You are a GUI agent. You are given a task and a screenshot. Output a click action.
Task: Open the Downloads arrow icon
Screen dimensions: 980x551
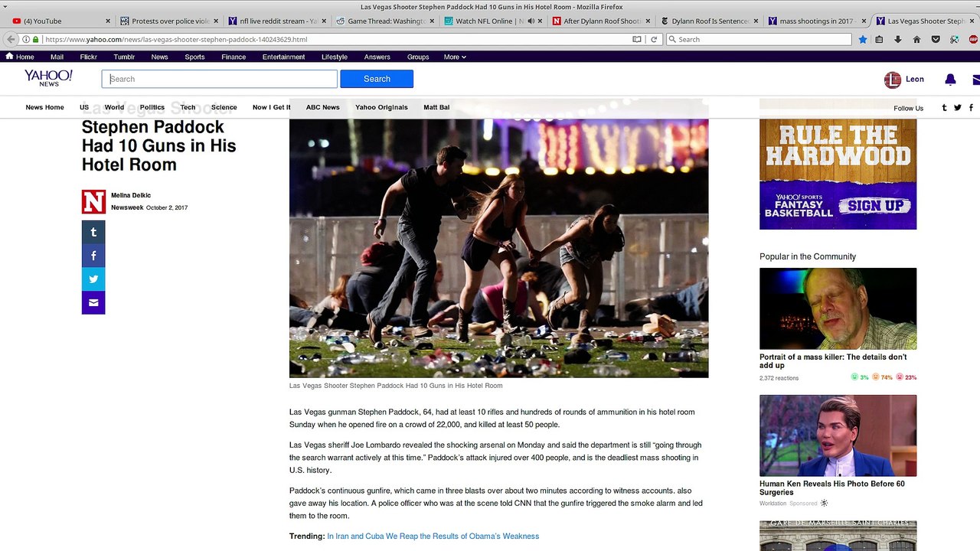pyautogui.click(x=898, y=39)
